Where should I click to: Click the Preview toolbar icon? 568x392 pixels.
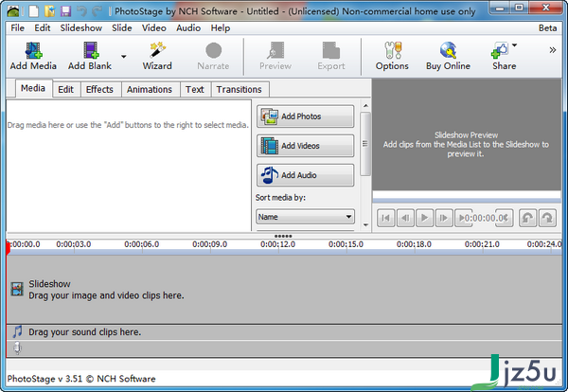275,50
